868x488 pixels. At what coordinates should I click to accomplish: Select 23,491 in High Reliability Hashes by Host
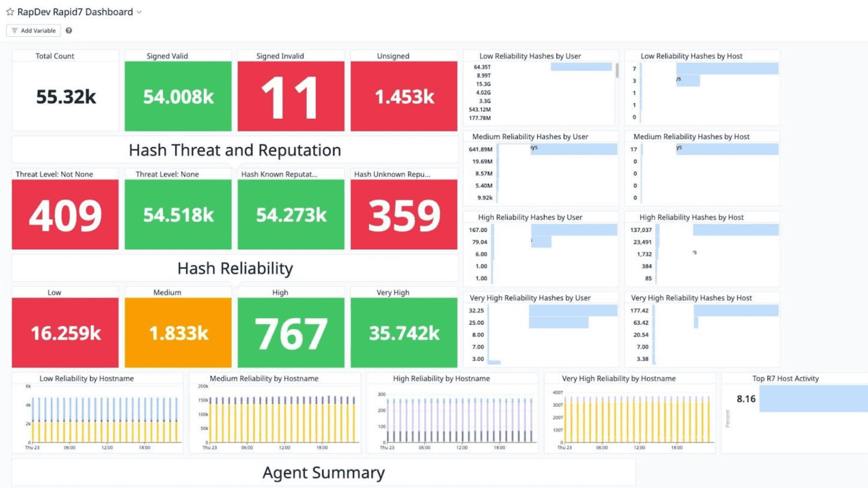tap(642, 242)
